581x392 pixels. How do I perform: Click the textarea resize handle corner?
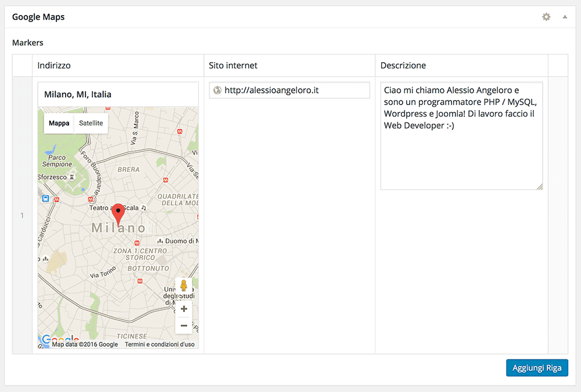pyautogui.click(x=539, y=186)
